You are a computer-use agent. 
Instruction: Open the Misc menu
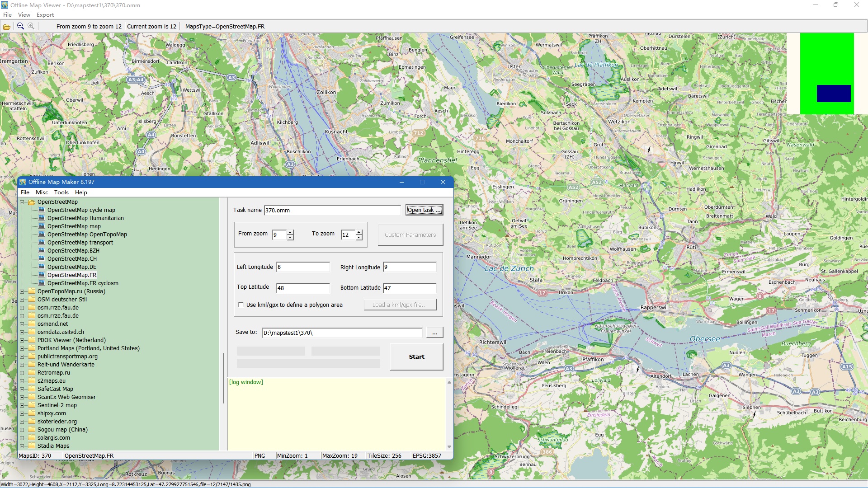point(42,192)
